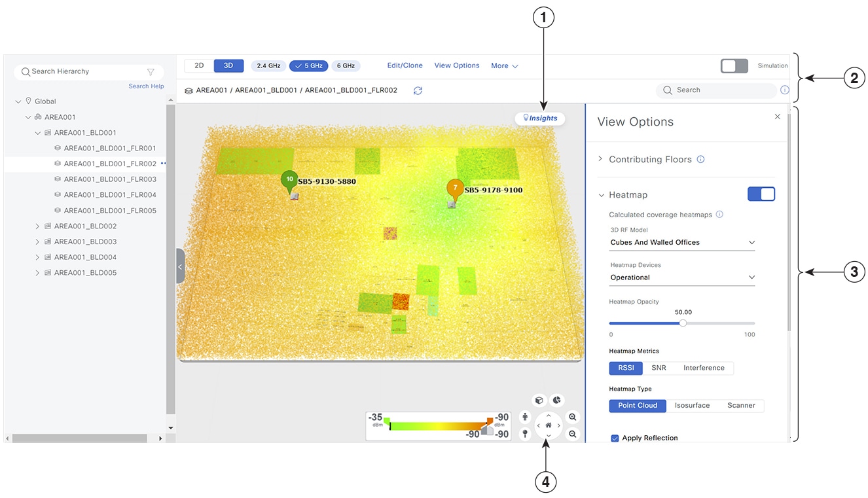Image resolution: width=868 pixels, height=498 pixels.
Task: Select the orange access point marker 7
Action: [456, 190]
